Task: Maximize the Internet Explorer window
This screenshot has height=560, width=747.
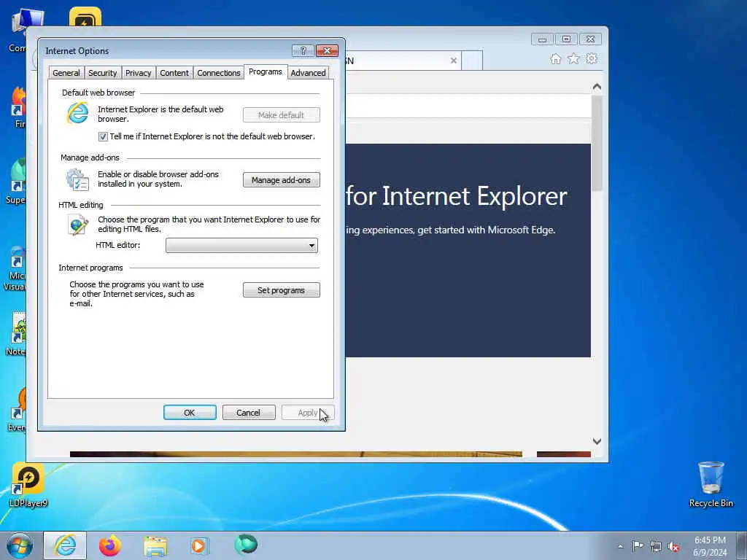Action: (x=566, y=39)
